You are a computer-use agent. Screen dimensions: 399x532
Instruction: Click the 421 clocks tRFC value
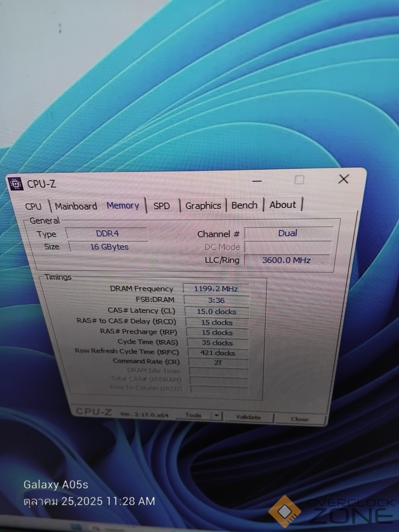(218, 353)
